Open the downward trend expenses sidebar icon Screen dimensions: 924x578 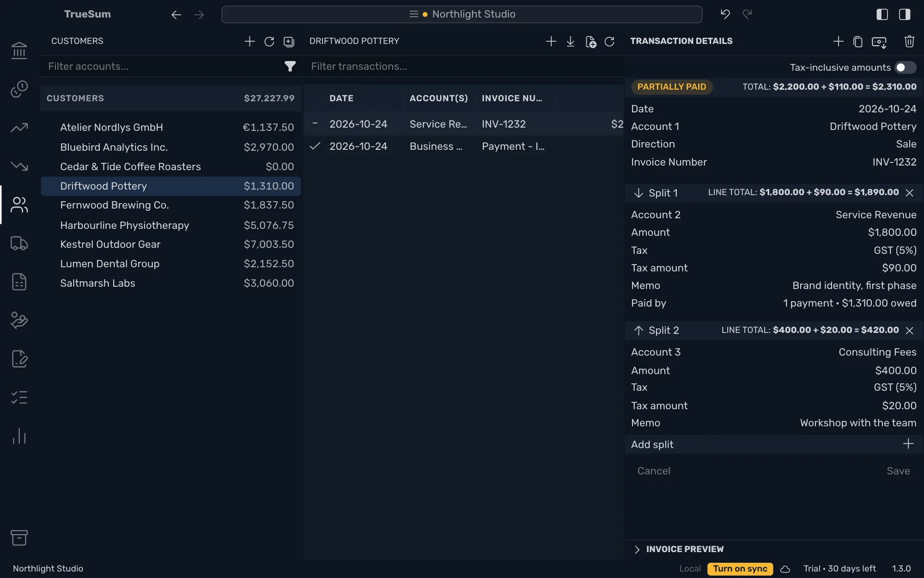(19, 166)
